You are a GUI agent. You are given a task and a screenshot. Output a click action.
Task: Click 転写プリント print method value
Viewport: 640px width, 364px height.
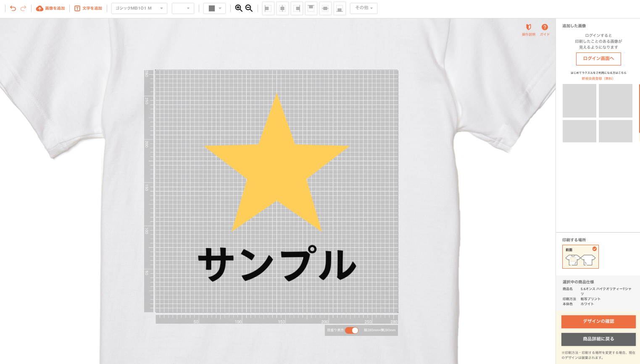[x=590, y=299]
